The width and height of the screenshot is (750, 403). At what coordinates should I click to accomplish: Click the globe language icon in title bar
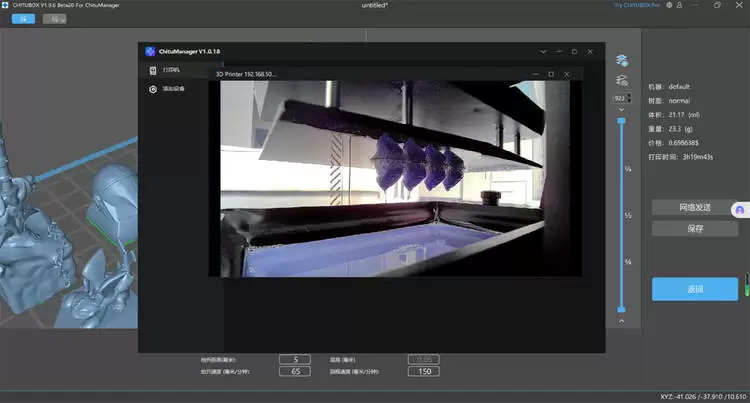pos(668,6)
